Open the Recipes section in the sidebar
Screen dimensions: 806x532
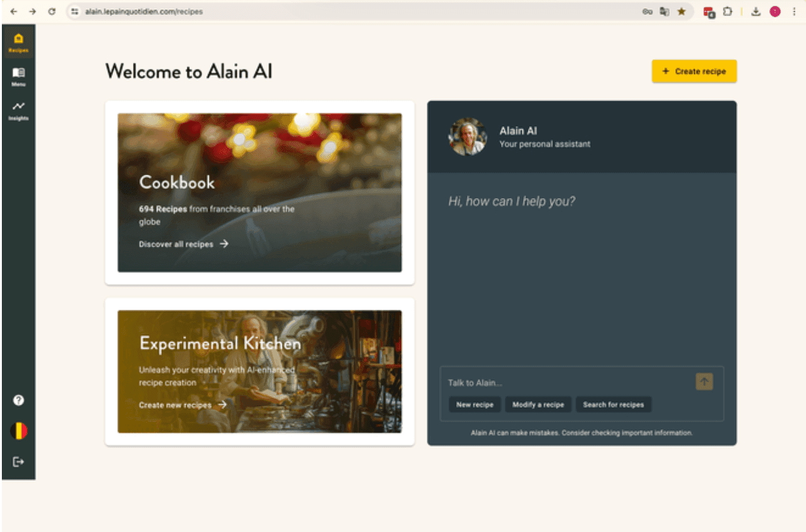pos(18,42)
